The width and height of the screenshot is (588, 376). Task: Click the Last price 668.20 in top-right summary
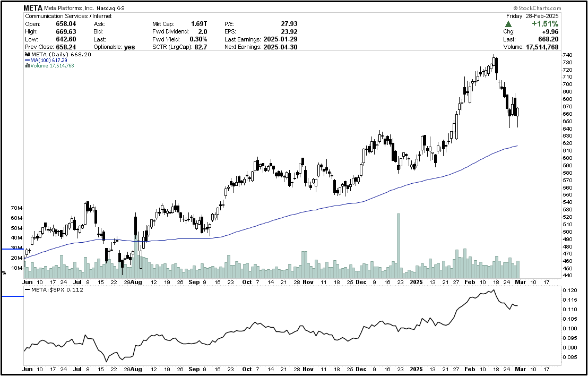[548, 39]
